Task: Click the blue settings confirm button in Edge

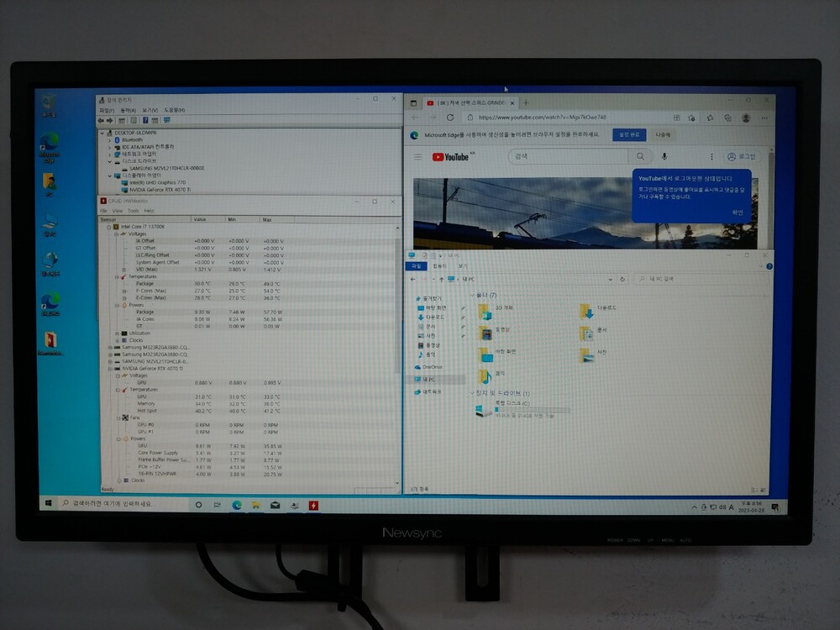Action: pyautogui.click(x=629, y=134)
